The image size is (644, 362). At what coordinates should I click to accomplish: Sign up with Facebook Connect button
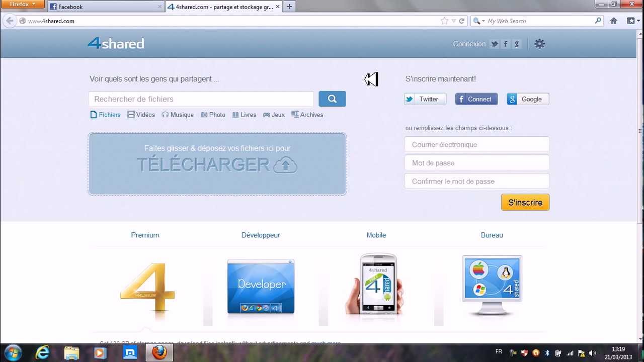pos(476,99)
